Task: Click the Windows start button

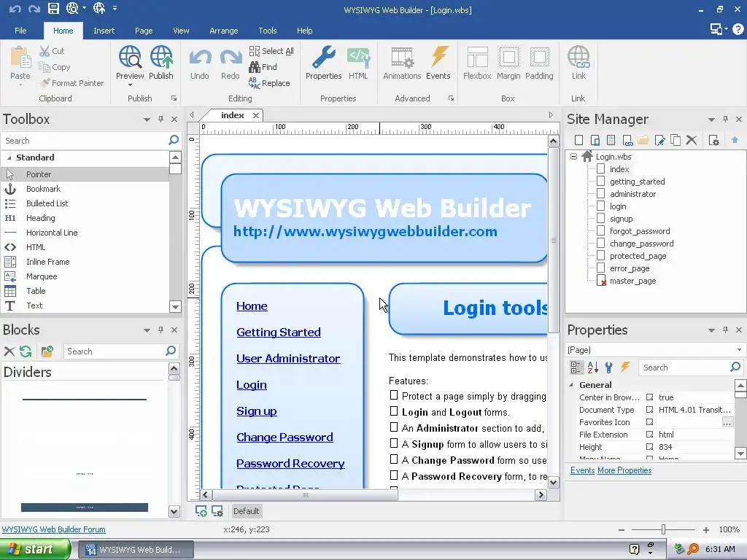Action: point(34,549)
